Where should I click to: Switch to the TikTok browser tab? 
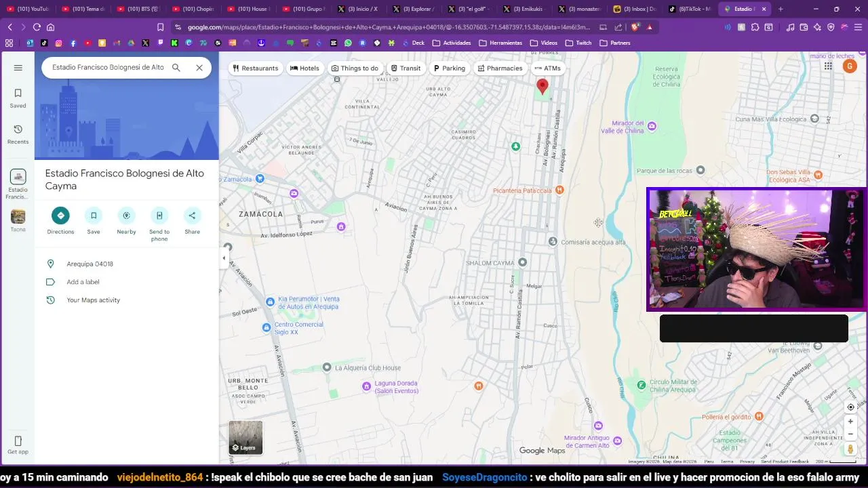point(690,9)
